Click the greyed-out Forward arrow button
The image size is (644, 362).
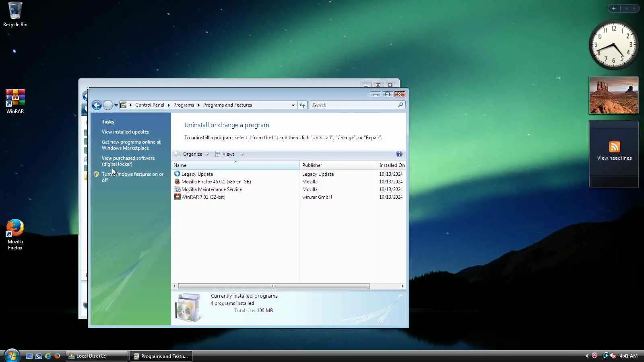coord(108,105)
